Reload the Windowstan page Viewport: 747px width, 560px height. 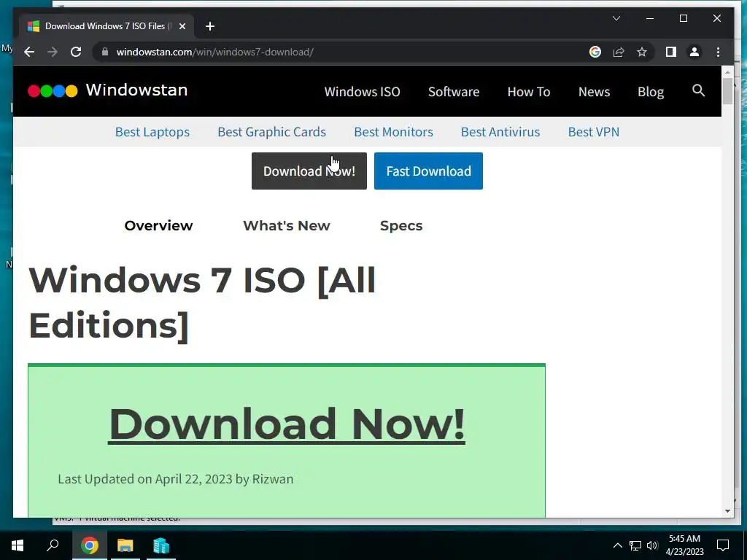pos(76,52)
